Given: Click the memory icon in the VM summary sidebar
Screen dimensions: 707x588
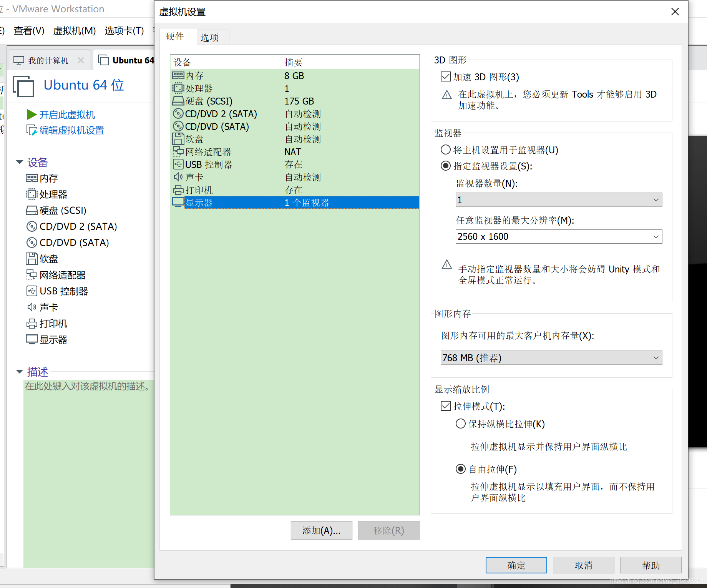Looking at the screenshot, I should click(x=32, y=178).
